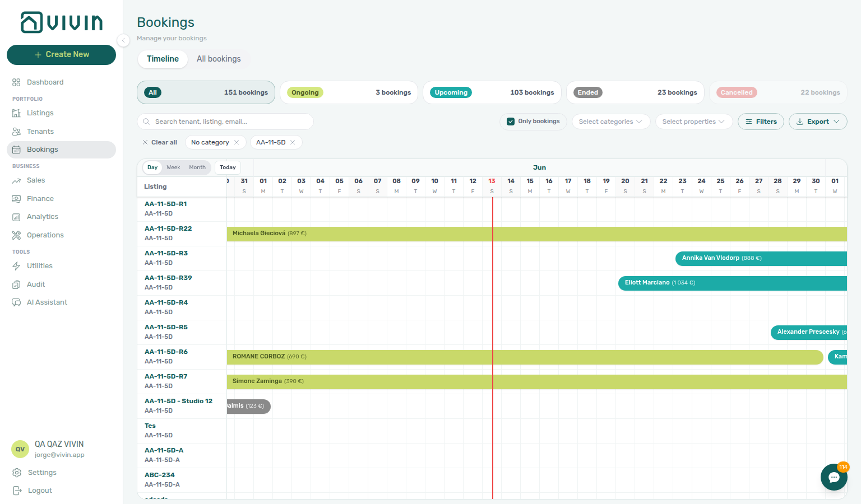The width and height of the screenshot is (861, 504).
Task: Open the Filters panel
Action: (761, 122)
